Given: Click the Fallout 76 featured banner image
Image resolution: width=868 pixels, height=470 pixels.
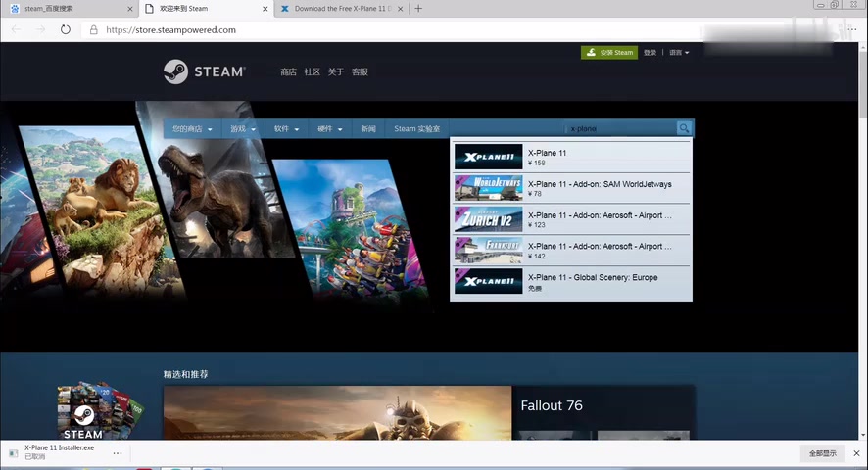Looking at the screenshot, I should (x=337, y=413).
